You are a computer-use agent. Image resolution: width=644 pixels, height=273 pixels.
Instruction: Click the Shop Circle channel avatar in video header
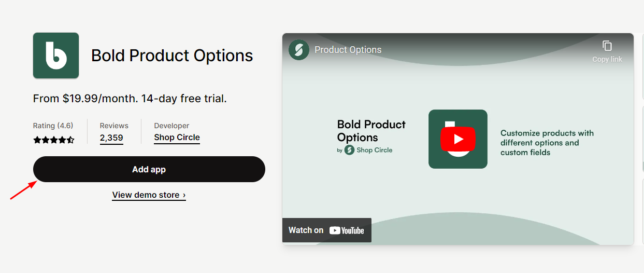(299, 50)
